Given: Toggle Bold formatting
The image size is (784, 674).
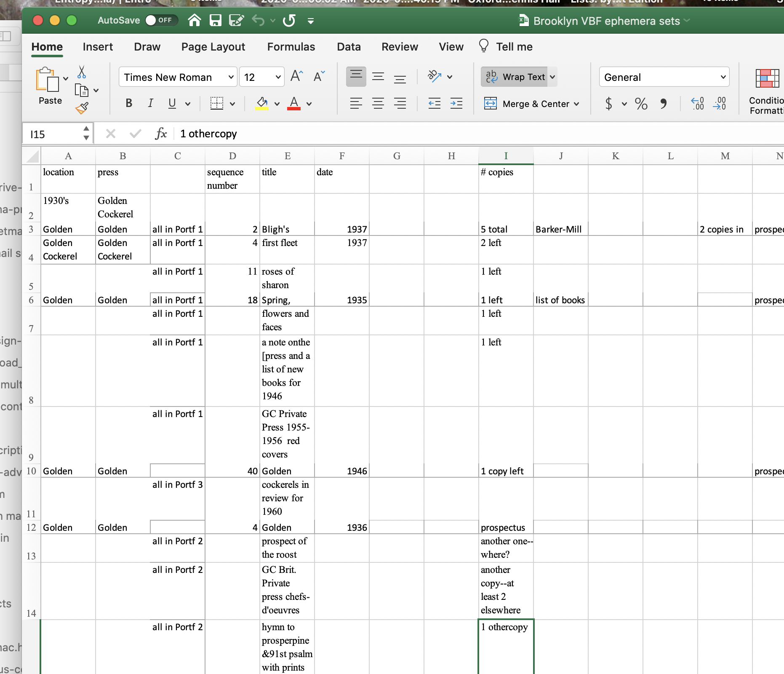Looking at the screenshot, I should coord(129,103).
